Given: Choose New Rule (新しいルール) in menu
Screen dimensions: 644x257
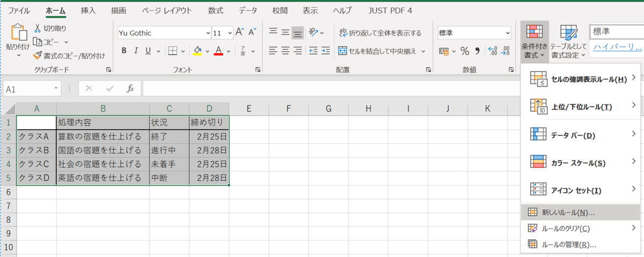Looking at the screenshot, I should click(581, 212).
